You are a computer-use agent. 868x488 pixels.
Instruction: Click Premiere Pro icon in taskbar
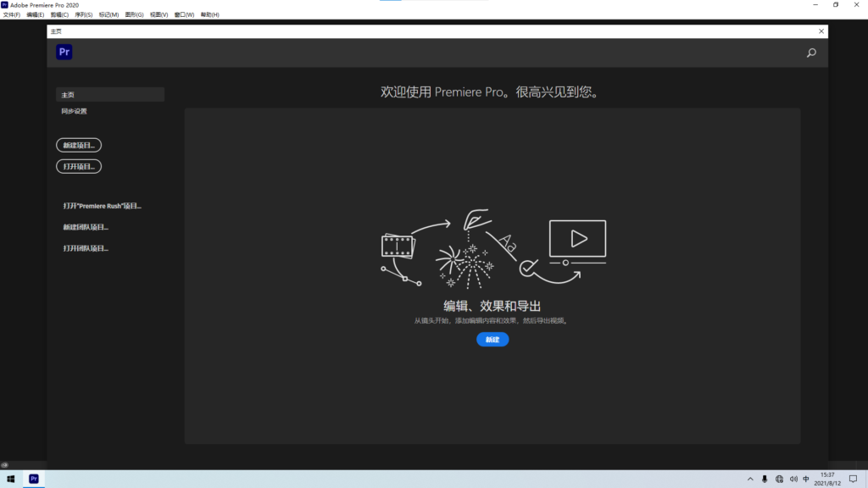pyautogui.click(x=34, y=480)
